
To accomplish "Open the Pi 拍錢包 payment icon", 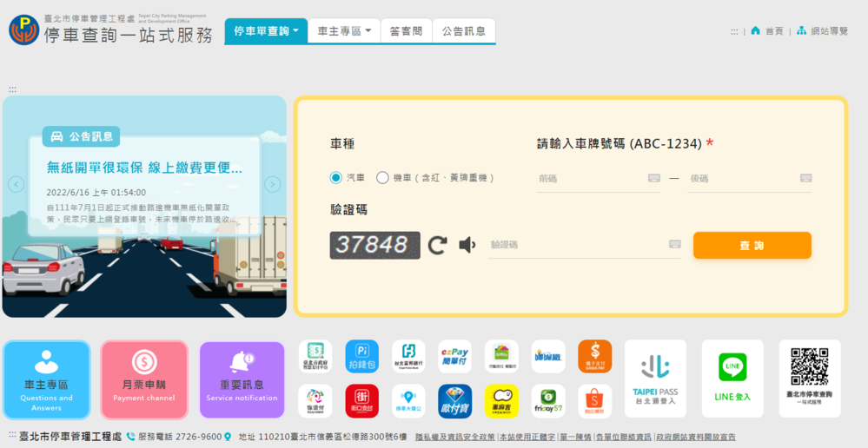I will (x=361, y=356).
